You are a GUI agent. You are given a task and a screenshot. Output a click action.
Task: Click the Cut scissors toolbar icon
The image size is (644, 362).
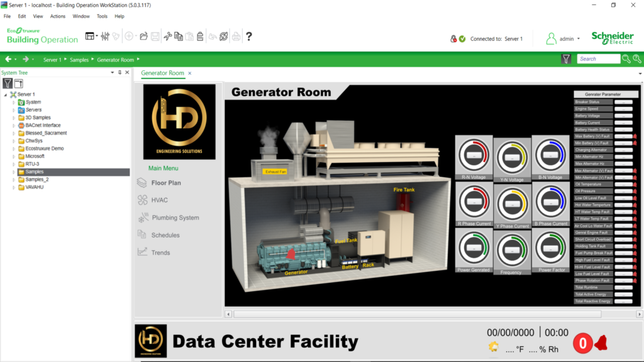click(168, 36)
